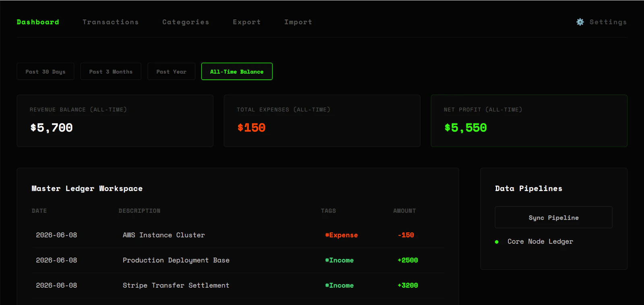Image resolution: width=644 pixels, height=305 pixels.
Task: Select the Stripe Transfer Settlement description
Action: (176, 285)
